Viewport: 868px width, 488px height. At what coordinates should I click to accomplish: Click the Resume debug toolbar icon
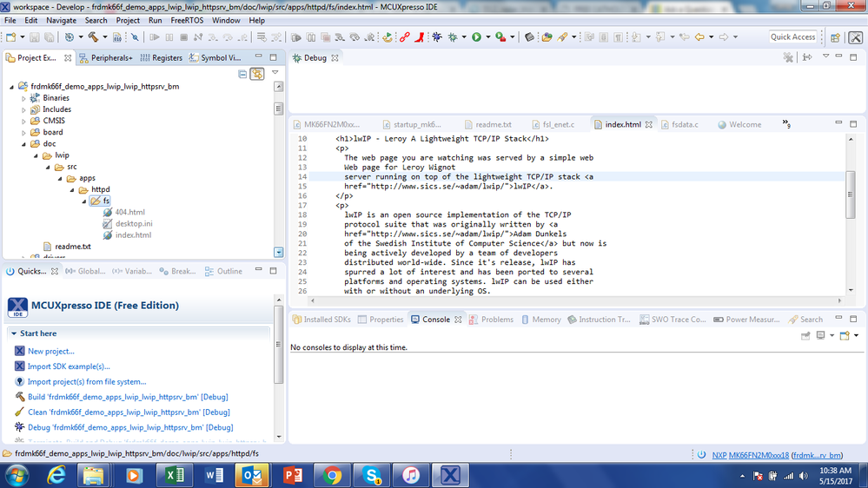[155, 37]
